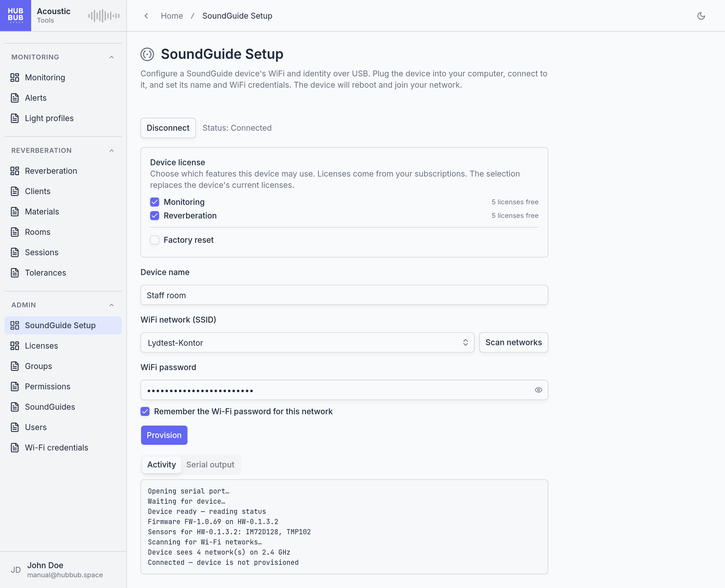Click the Sessions document icon
The width and height of the screenshot is (725, 588).
click(x=14, y=252)
